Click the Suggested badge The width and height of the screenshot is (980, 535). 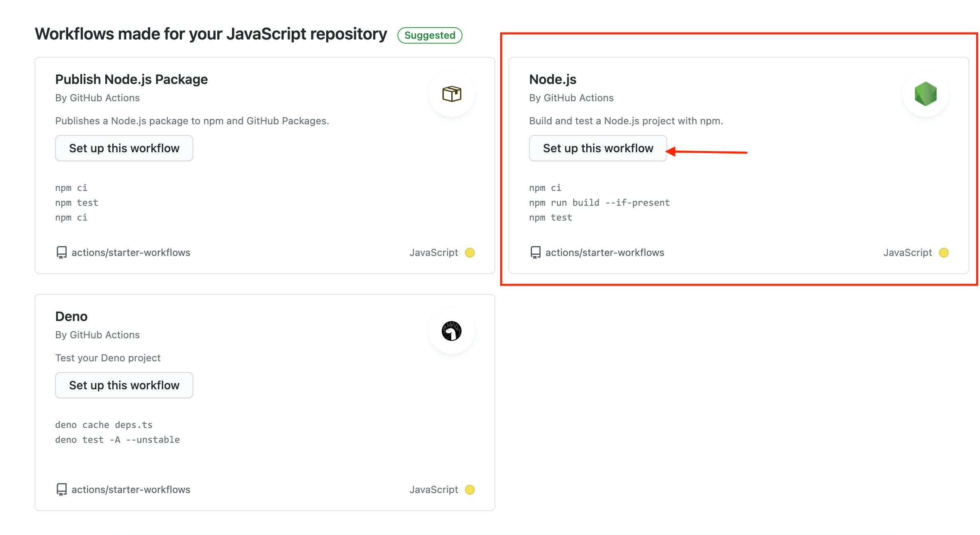point(430,35)
